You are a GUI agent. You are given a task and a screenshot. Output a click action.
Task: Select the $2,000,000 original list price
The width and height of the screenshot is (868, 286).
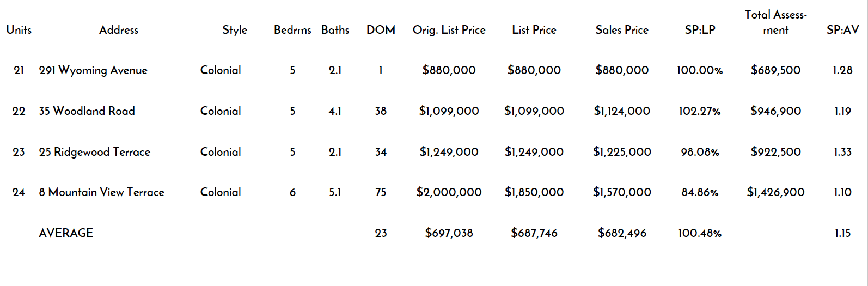click(449, 192)
